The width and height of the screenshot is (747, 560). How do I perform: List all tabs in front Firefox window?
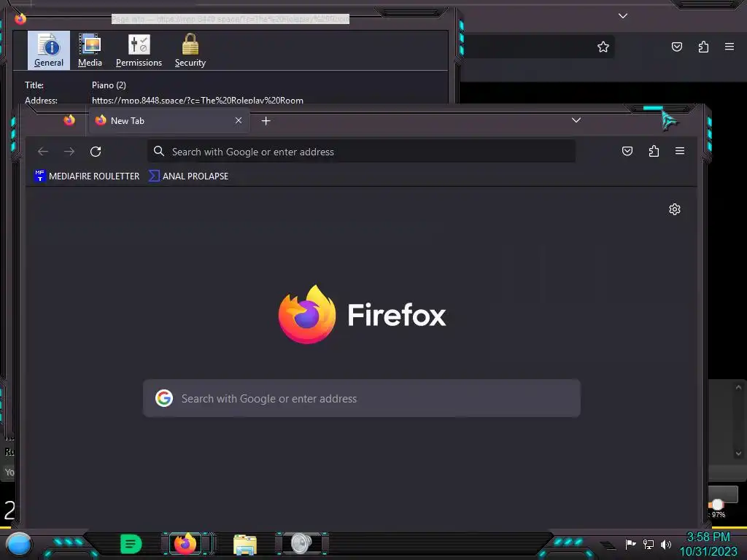click(576, 120)
